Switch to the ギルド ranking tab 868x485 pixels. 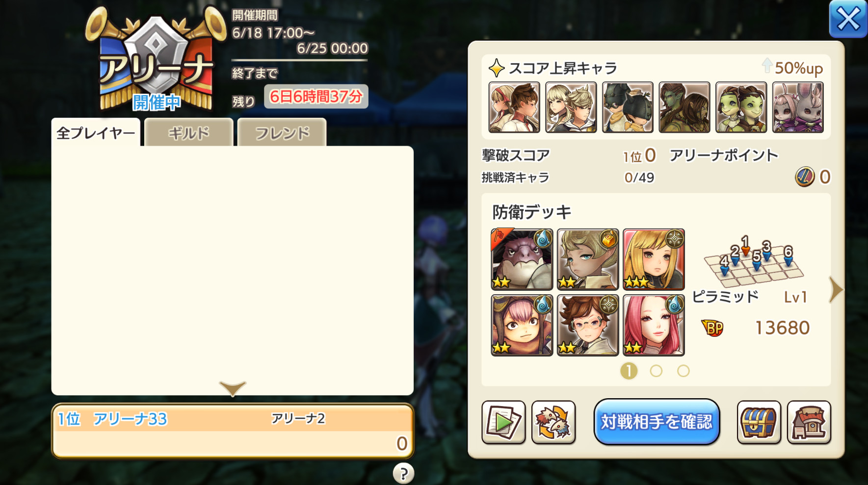coord(188,132)
